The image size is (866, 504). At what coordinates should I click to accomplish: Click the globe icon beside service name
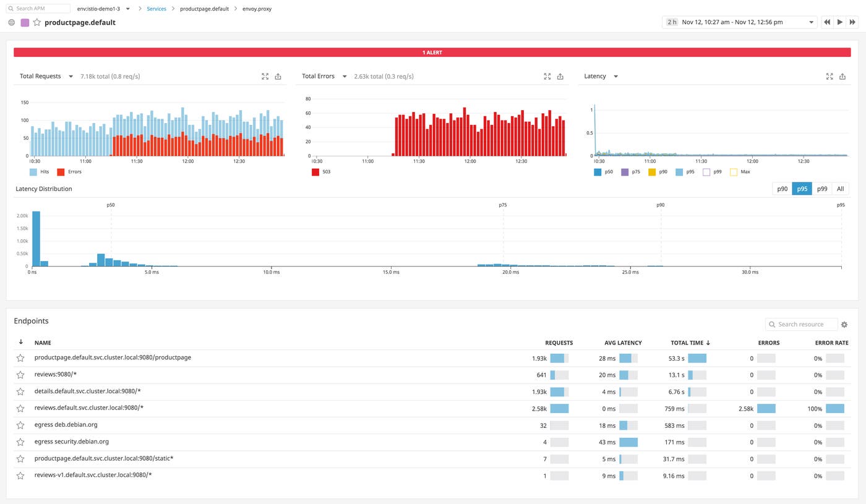[11, 22]
